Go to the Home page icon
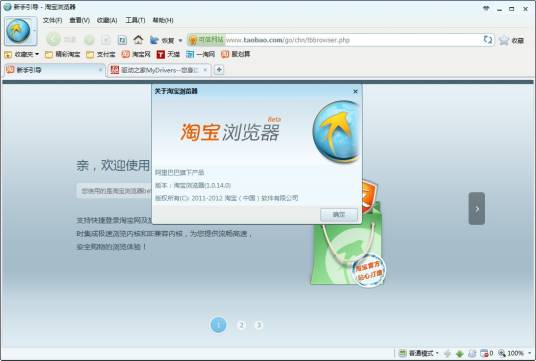Image resolution: width=536 pixels, height=361 pixels. pos(138,40)
